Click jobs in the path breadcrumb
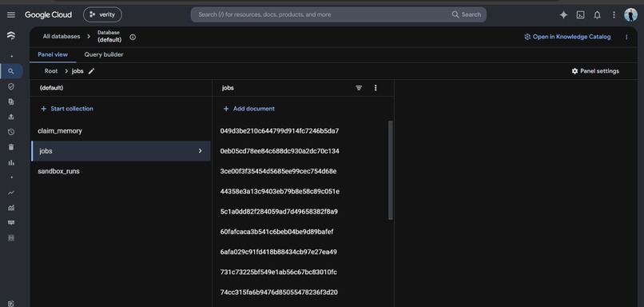This screenshot has height=307, width=644. click(78, 71)
